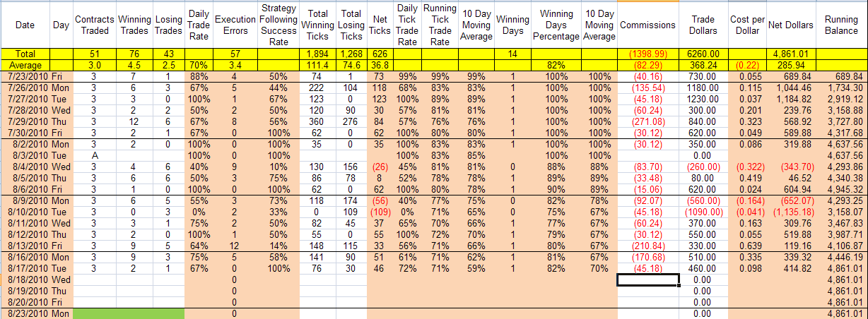Click the total commissions value (1398.99)
This screenshot has width=868, height=319.
click(647, 54)
